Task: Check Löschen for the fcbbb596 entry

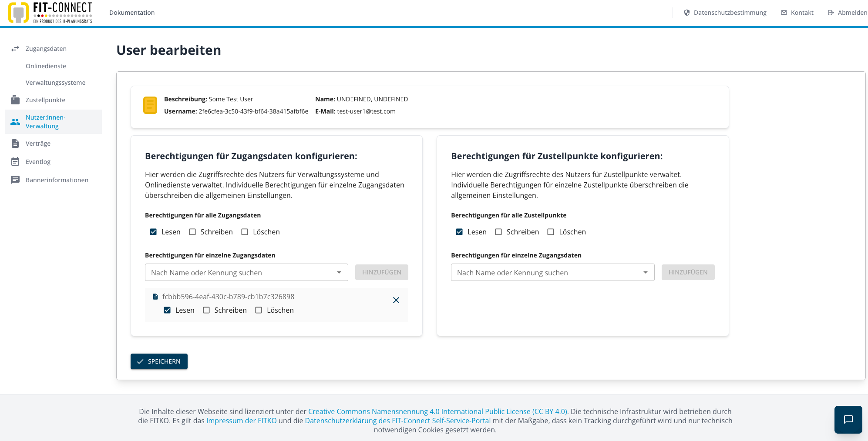Action: [x=259, y=310]
